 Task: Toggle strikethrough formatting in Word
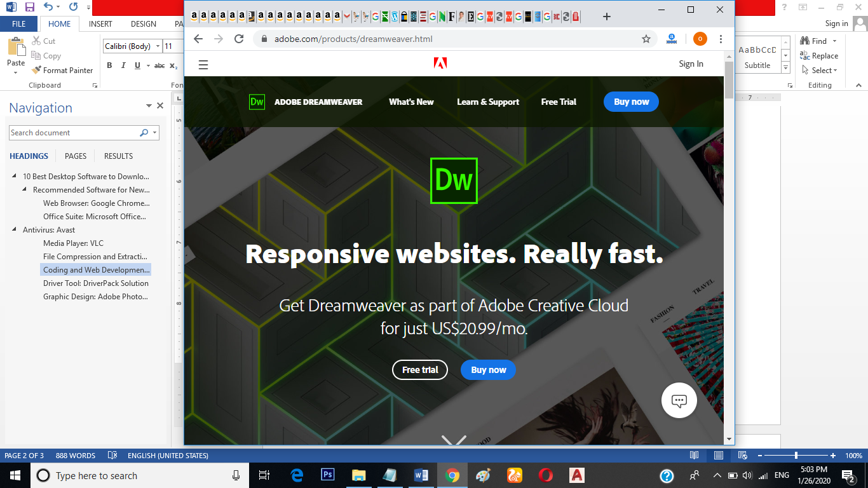pos(159,65)
